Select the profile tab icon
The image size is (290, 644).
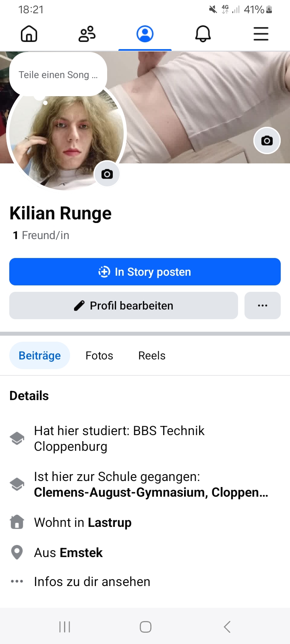coord(145,34)
